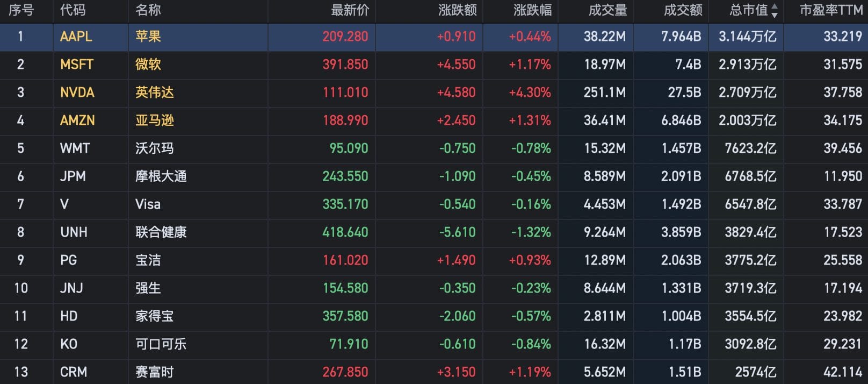Click MSFT latest price 391.850
Viewport: 868px width, 384px height.
(x=345, y=65)
